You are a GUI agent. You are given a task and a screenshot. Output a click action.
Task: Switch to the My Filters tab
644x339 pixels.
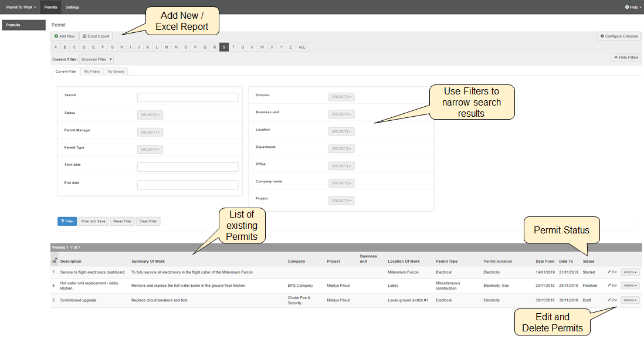(x=91, y=72)
